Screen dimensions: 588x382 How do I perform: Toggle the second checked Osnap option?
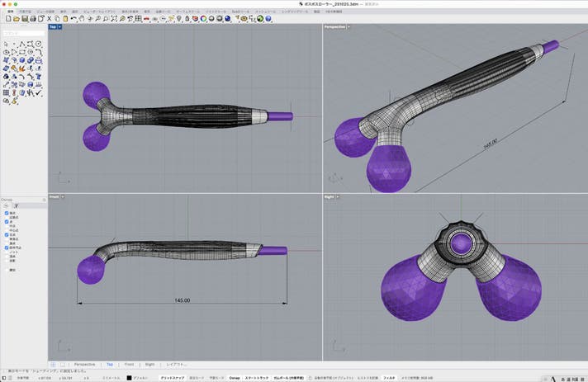click(7, 222)
